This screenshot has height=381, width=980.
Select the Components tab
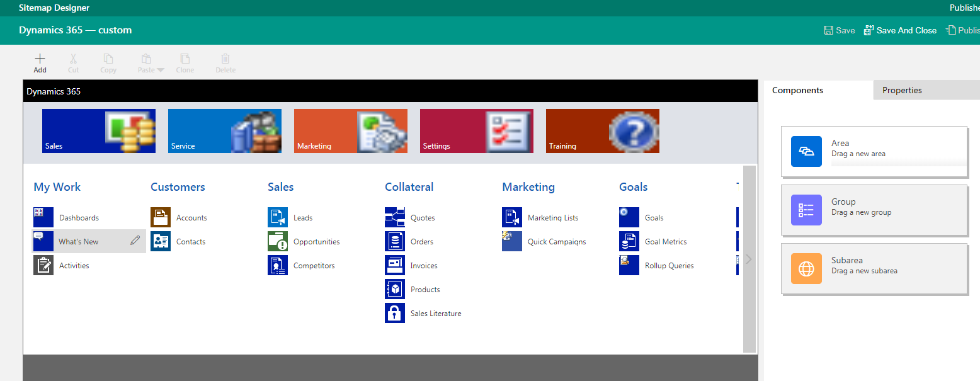pos(797,90)
